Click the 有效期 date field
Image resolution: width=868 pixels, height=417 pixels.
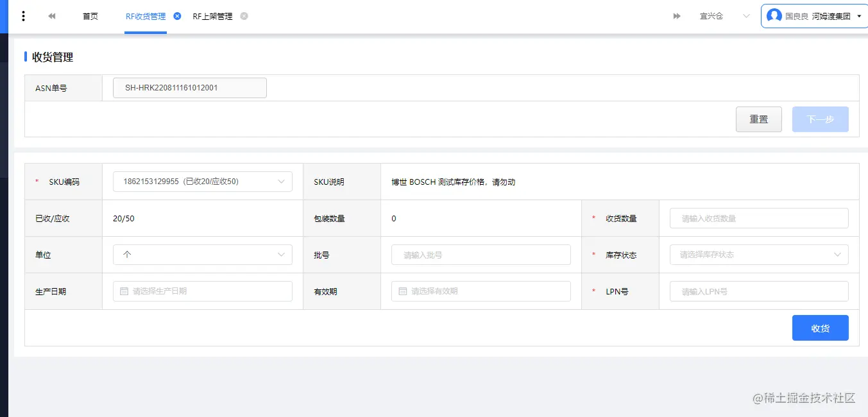(481, 291)
